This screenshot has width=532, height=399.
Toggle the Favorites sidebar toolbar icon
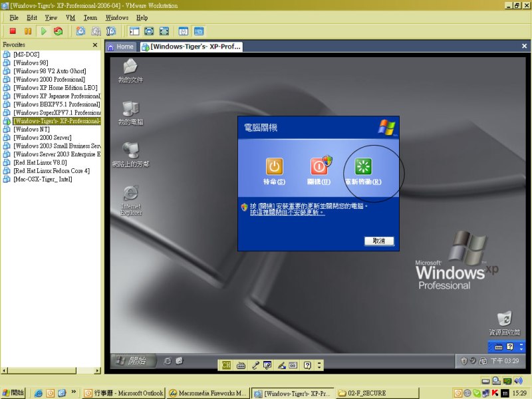[x=134, y=31]
